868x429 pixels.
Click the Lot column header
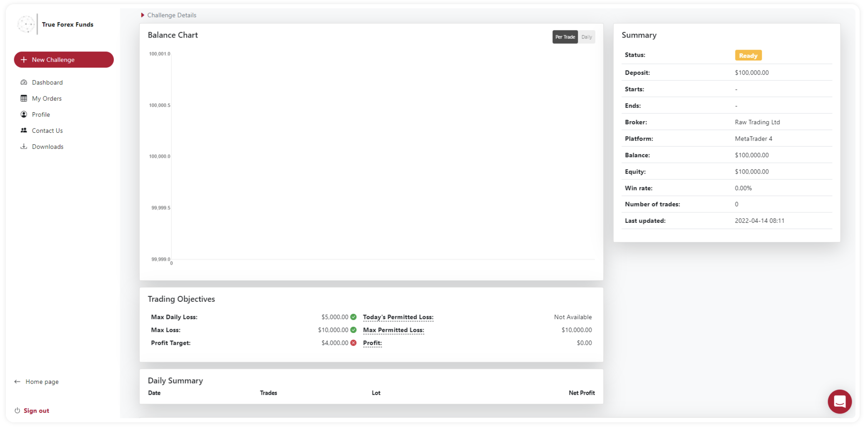pyautogui.click(x=376, y=393)
